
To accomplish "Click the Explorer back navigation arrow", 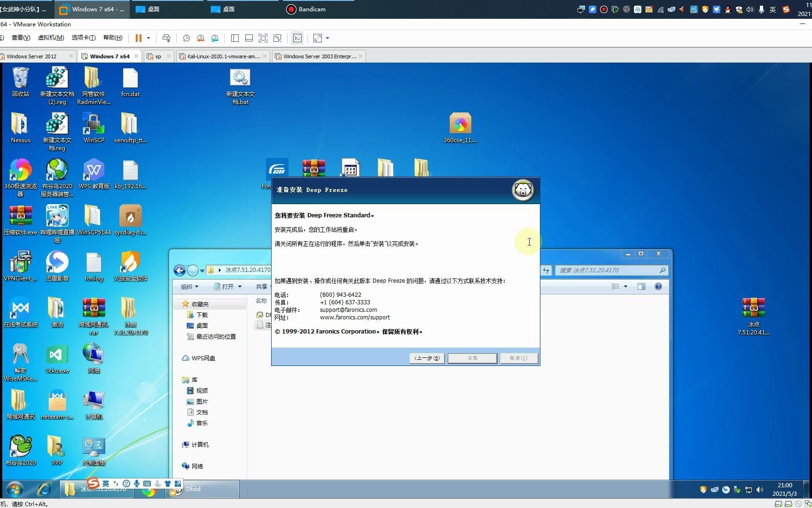I will (x=180, y=270).
